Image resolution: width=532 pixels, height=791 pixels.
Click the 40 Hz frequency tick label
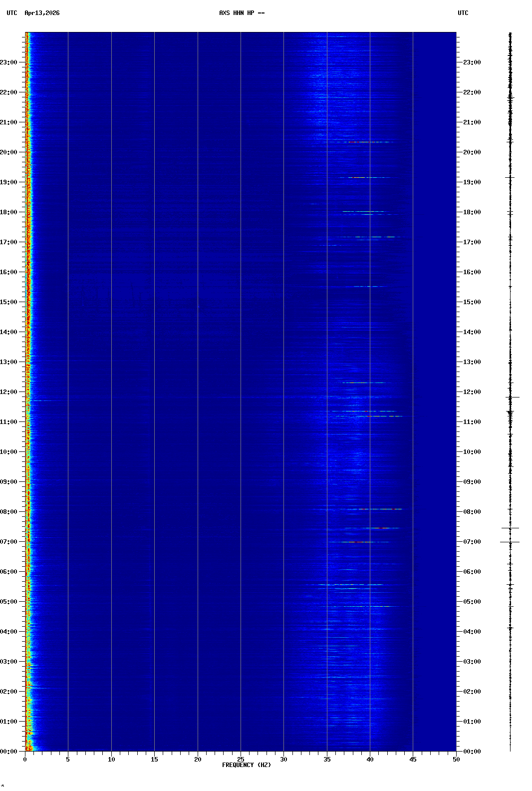tap(370, 760)
